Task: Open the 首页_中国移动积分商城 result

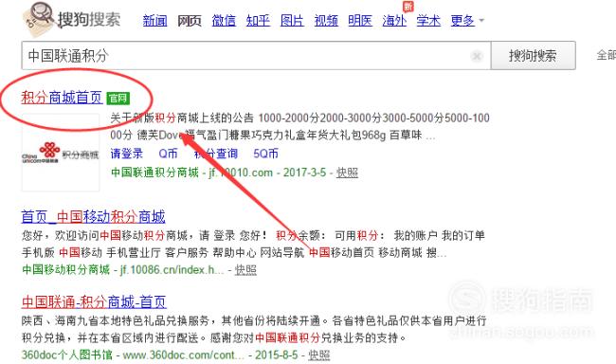Action: [93, 216]
